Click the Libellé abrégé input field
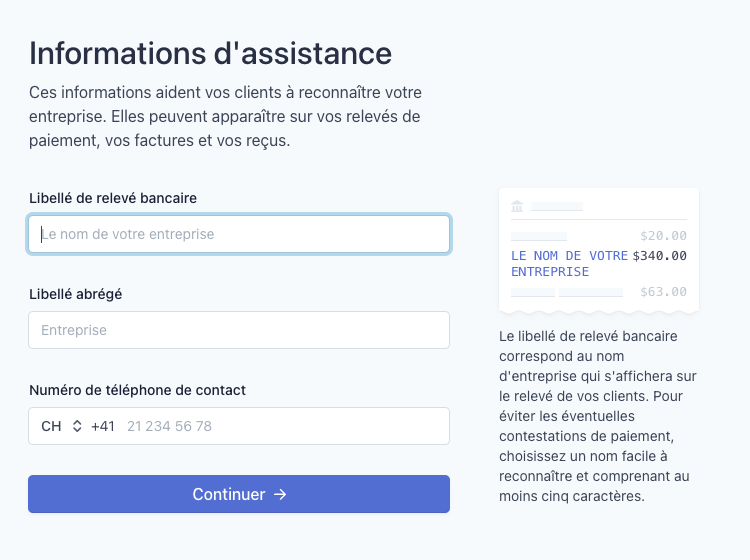The width and height of the screenshot is (750, 560). [239, 330]
